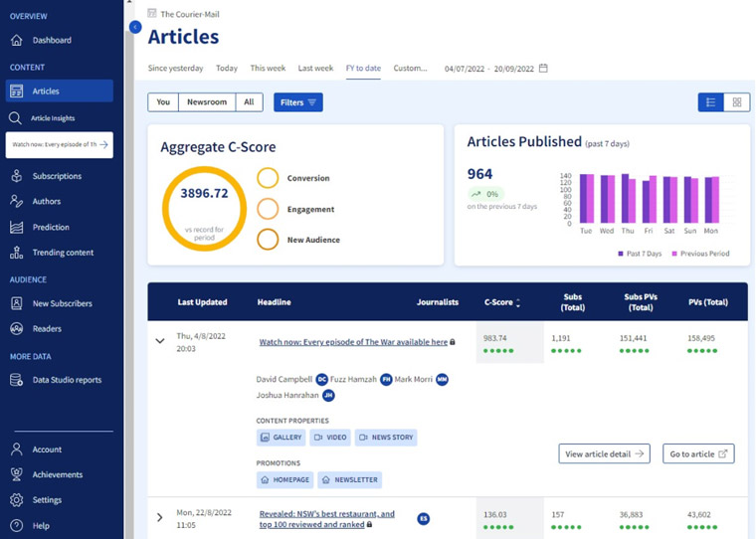The height and width of the screenshot is (539, 756).
Task: Select the This week tab
Action: point(268,68)
